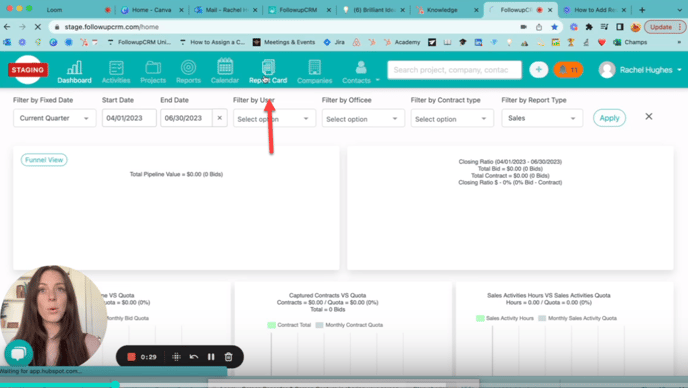This screenshot has width=688, height=388.
Task: Delete the Loom recording with the trash icon
Action: [228, 357]
